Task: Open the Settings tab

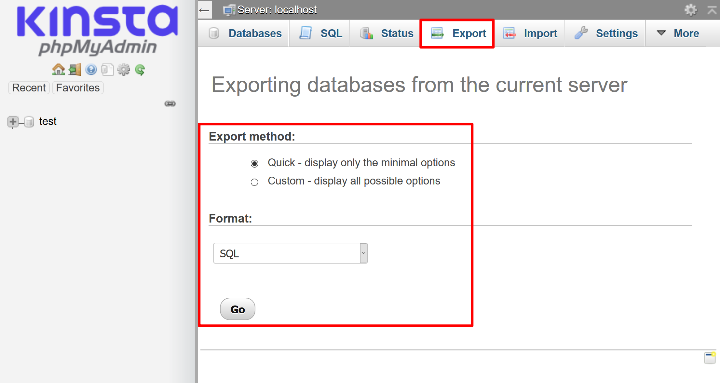Action: click(x=606, y=33)
